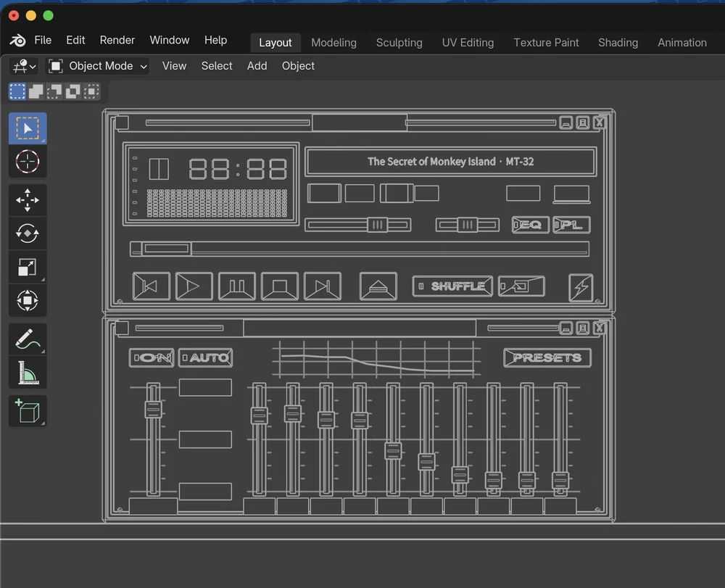Screen dimensions: 725x588
Task: Set selection mode to New
Action: point(17,91)
